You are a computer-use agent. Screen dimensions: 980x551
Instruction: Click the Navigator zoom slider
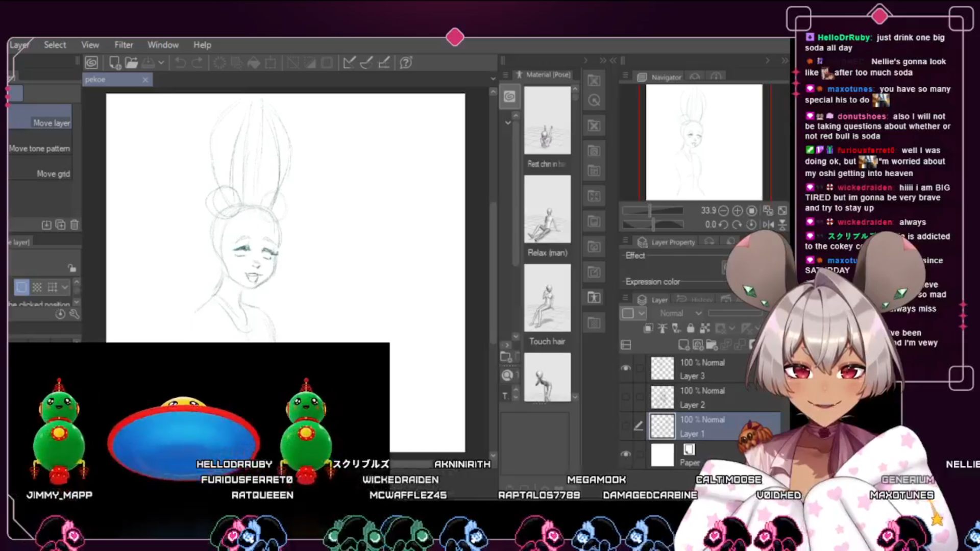tap(652, 211)
